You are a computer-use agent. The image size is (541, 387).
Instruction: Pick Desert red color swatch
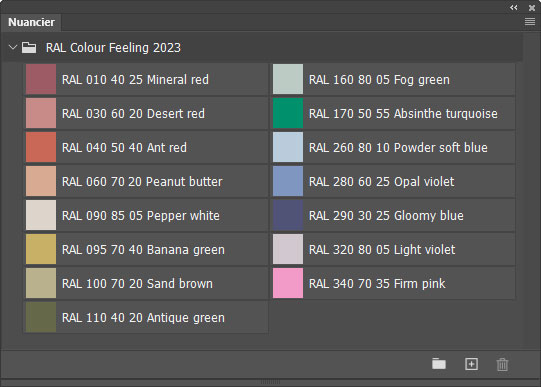click(41, 113)
